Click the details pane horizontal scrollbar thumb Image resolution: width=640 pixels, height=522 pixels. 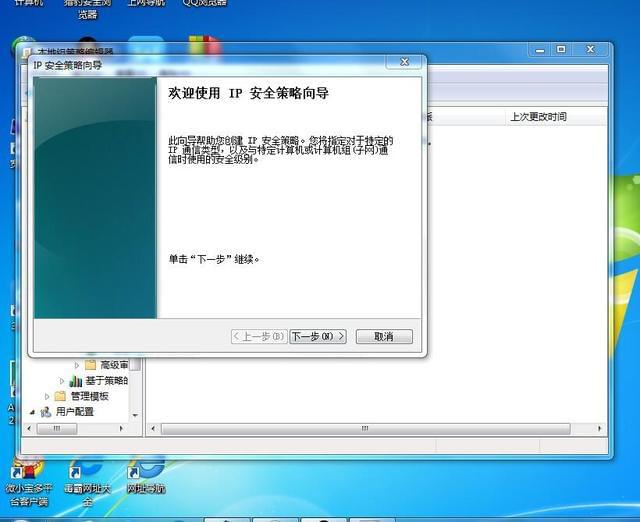tap(365, 429)
